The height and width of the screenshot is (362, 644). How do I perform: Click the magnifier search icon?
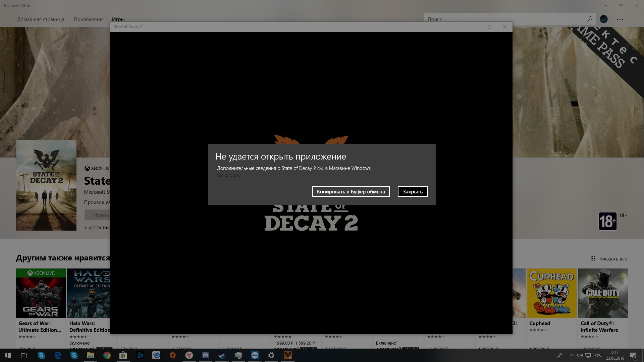pyautogui.click(x=589, y=19)
